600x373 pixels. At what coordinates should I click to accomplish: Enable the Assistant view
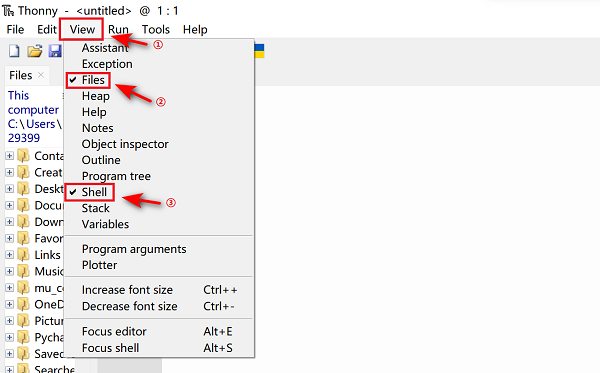coord(105,48)
